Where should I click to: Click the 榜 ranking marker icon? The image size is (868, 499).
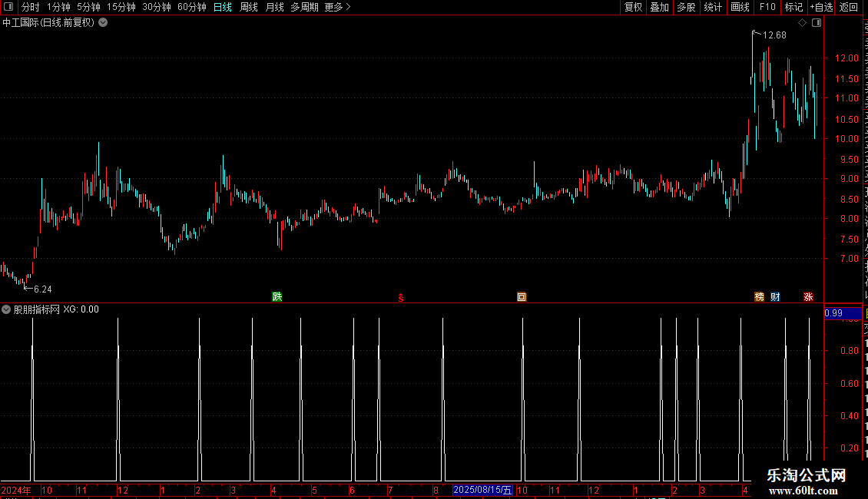click(760, 297)
